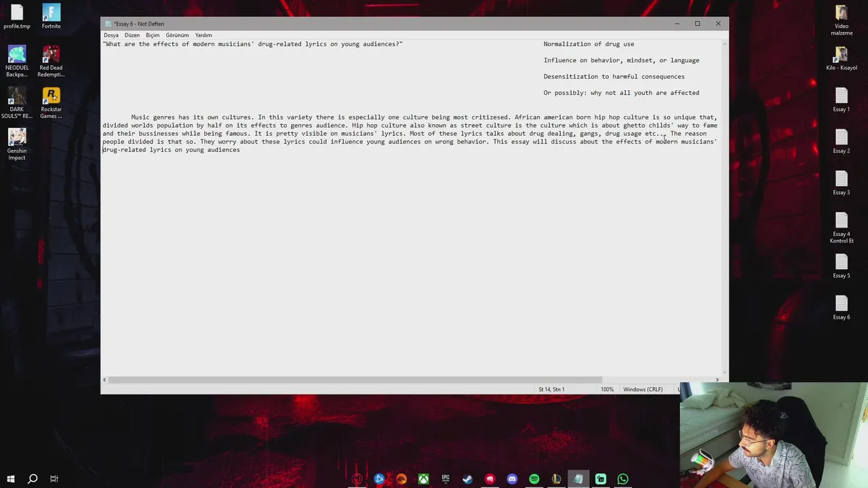Place cursor after 'drug-related lyrics on young audiences'
Screen dimensions: 868x488
tap(240, 150)
